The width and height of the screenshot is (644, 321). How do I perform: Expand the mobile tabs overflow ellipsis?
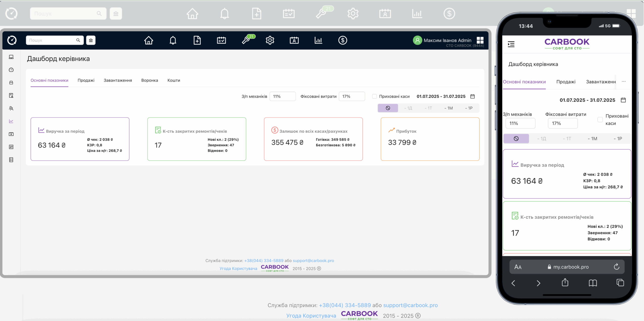tap(624, 81)
